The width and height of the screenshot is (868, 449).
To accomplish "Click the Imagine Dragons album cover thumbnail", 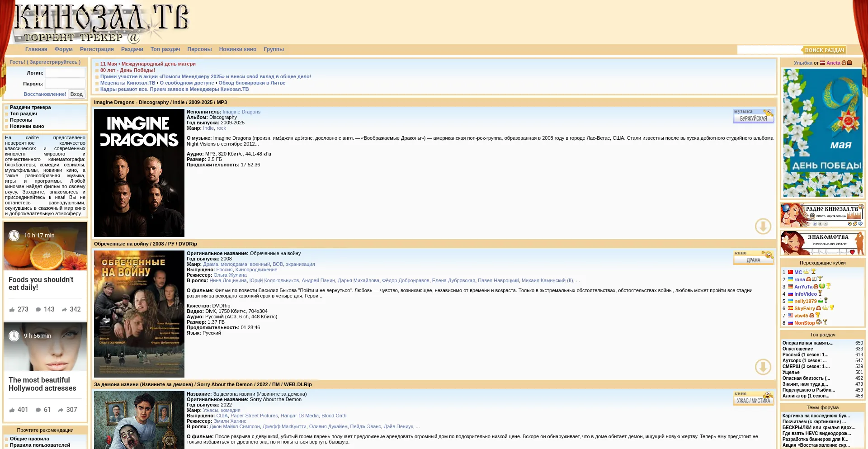I will (x=139, y=173).
